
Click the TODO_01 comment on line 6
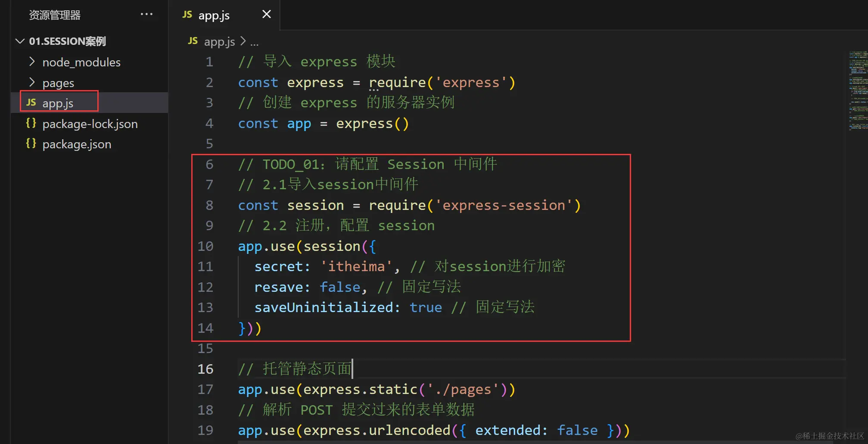(367, 164)
